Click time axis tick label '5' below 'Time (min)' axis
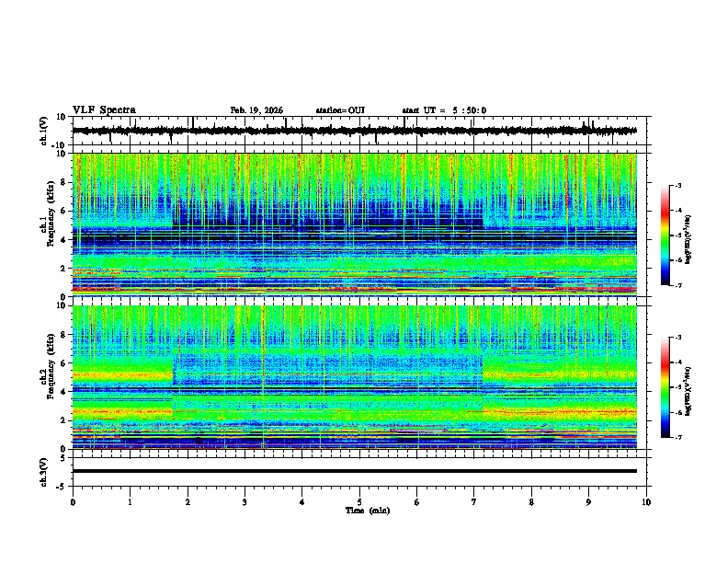Image resolution: width=728 pixels, height=563 pixels. (x=359, y=502)
